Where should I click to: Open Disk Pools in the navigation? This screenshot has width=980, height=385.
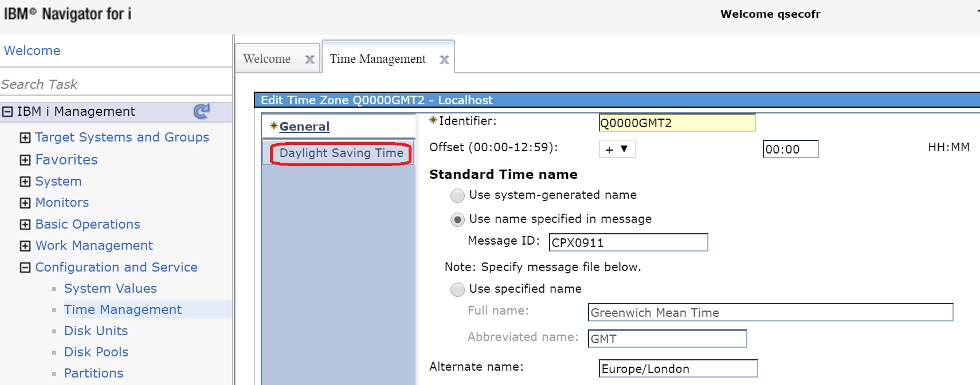[96, 352]
